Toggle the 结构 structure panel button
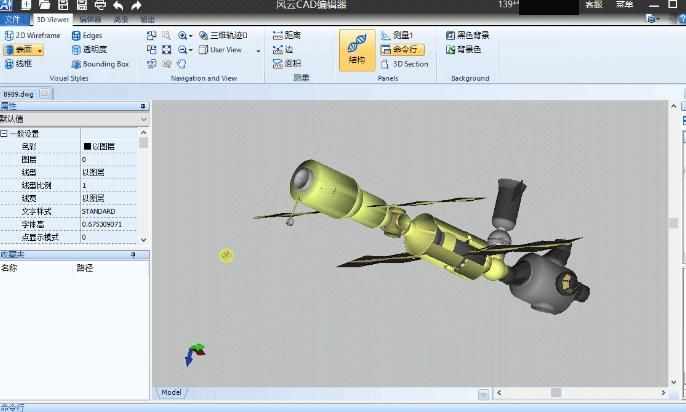 pos(357,50)
